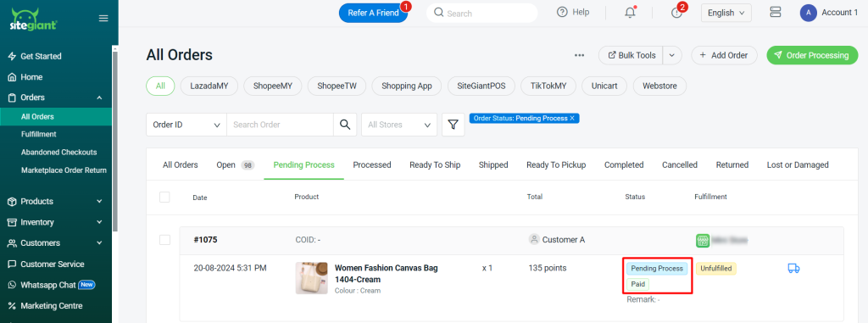The height and width of the screenshot is (323, 868).
Task: Open the alert icon with badge 2
Action: [677, 12]
